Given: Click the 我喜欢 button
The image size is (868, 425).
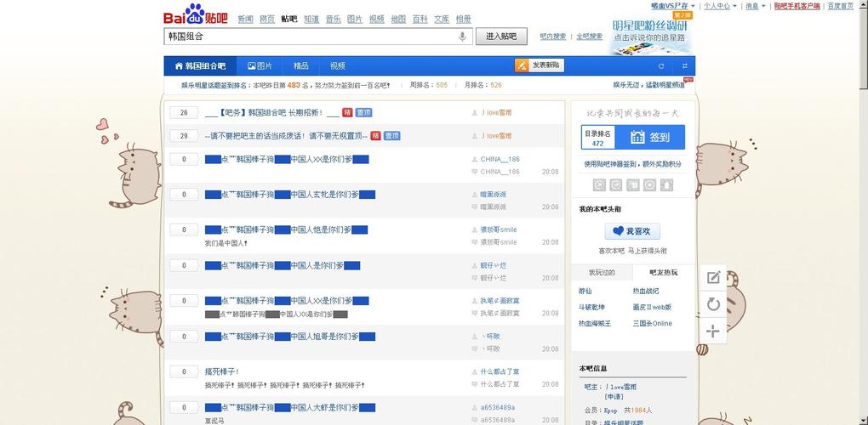Looking at the screenshot, I should [x=632, y=231].
